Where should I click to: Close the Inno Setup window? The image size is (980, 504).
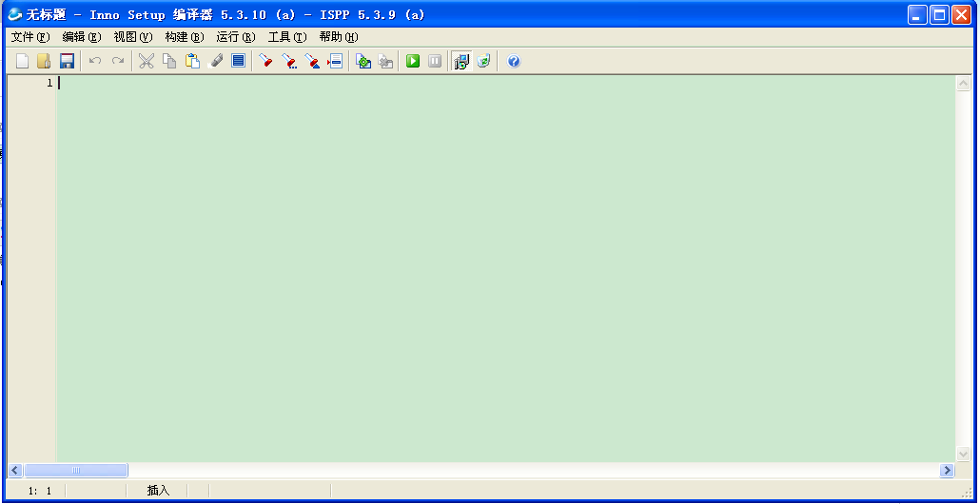click(x=961, y=15)
